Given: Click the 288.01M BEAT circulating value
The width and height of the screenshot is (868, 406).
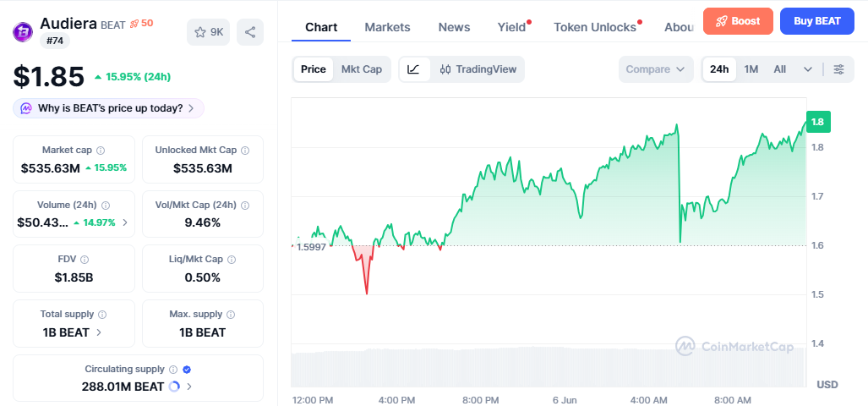Looking at the screenshot, I should point(123,387).
